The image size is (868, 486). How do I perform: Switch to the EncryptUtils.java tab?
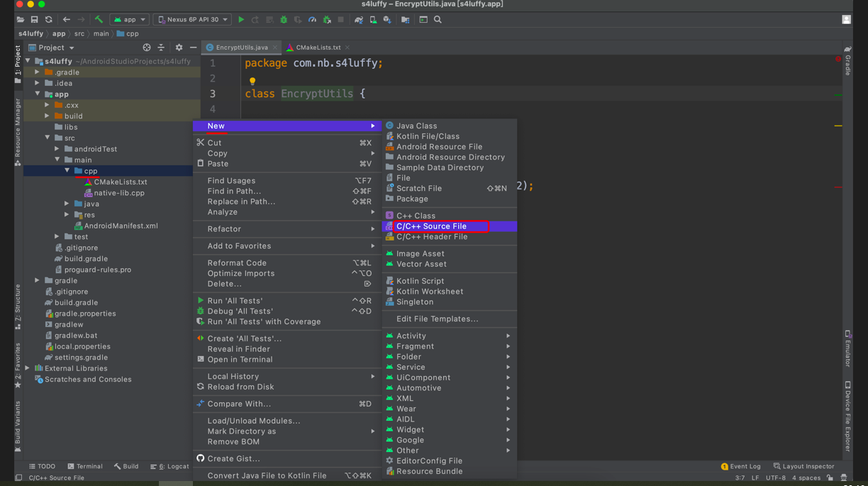coord(242,48)
